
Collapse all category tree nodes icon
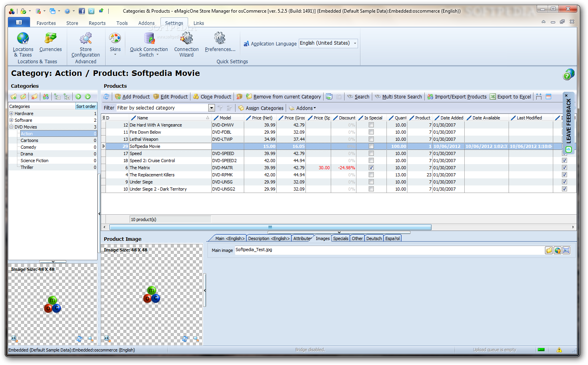pyautogui.click(x=57, y=96)
